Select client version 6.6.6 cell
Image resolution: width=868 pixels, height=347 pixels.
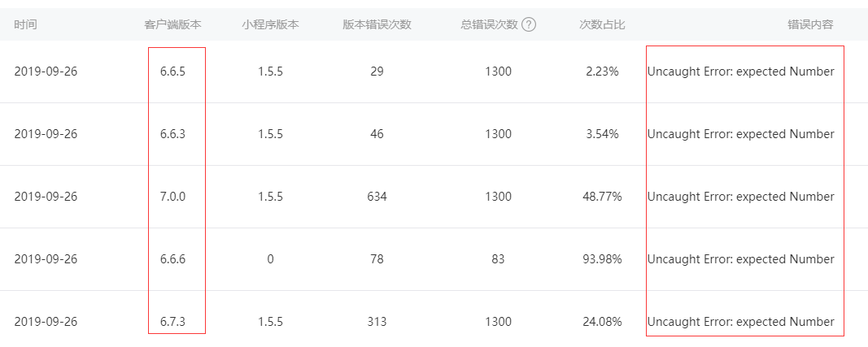[172, 259]
